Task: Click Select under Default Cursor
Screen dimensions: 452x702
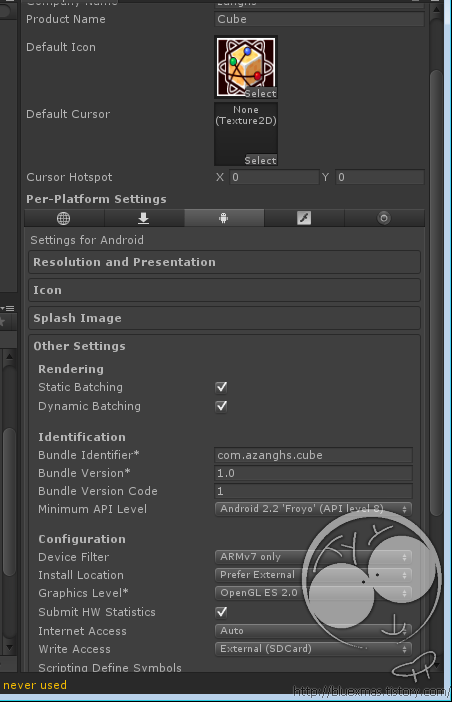Action: (260, 160)
